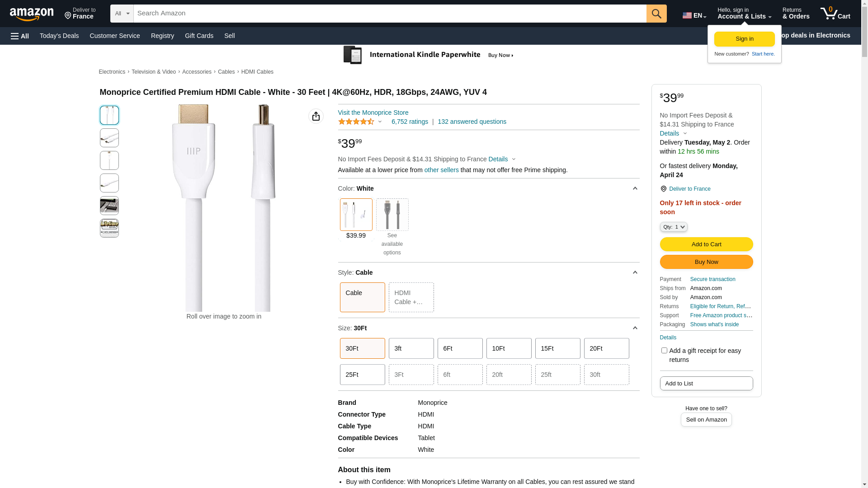Click the Add to Cart button
868x488 pixels.
(x=706, y=244)
